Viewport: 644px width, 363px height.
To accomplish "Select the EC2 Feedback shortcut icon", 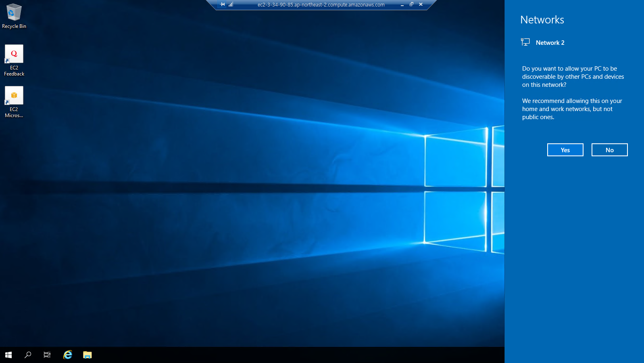I will pyautogui.click(x=14, y=54).
